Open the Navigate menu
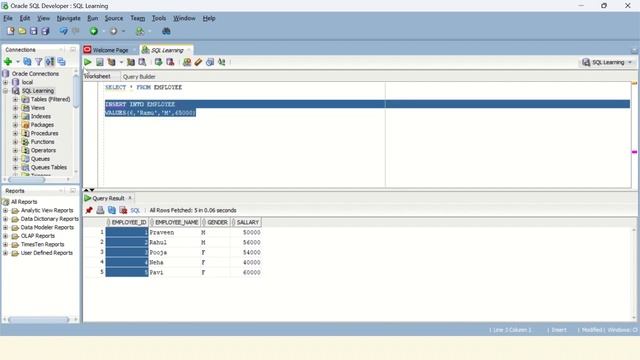 click(x=68, y=18)
